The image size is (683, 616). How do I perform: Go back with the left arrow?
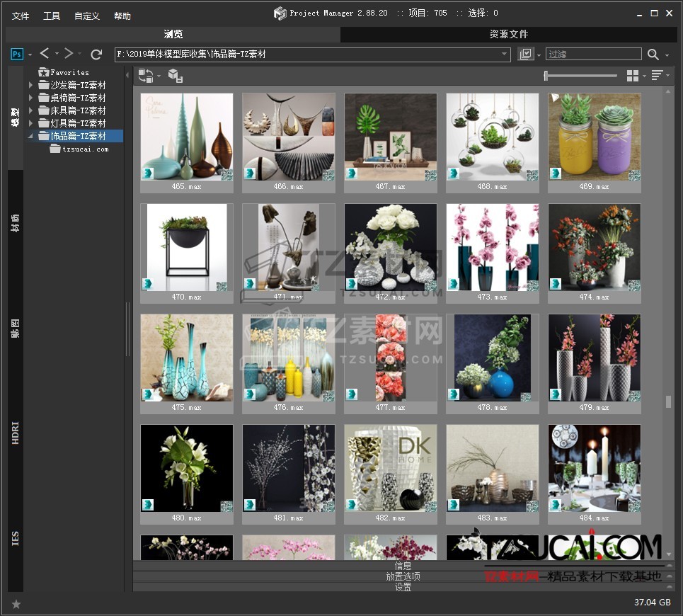45,54
